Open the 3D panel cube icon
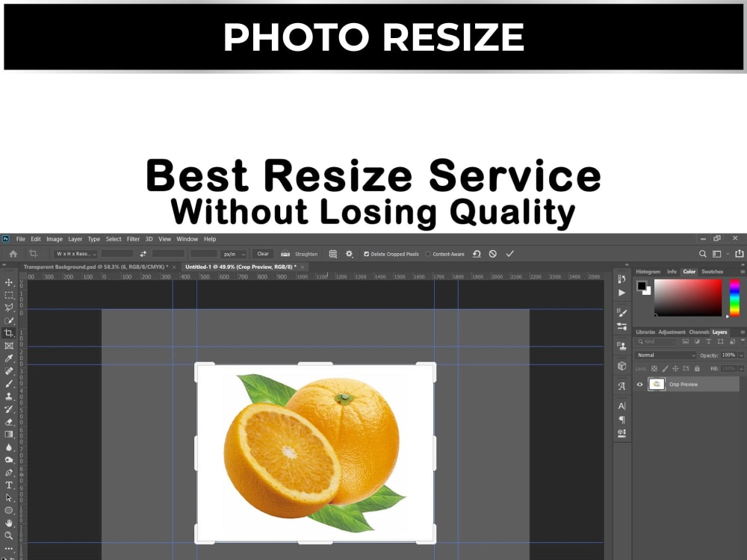This screenshot has height=560, width=747. [622, 366]
